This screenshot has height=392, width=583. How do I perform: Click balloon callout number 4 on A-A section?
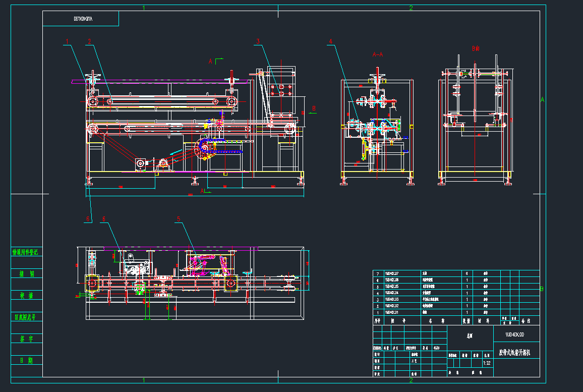[x=331, y=40]
